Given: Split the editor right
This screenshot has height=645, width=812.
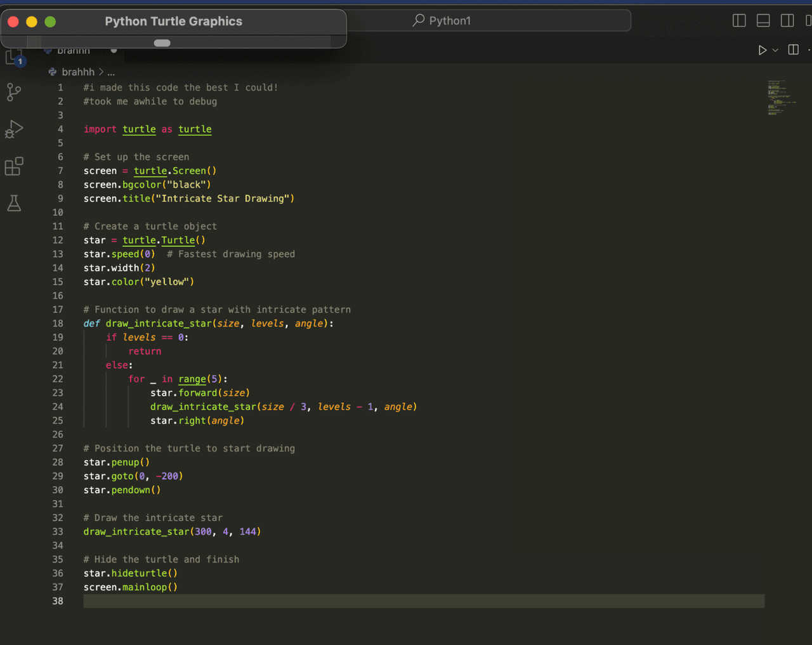Looking at the screenshot, I should [793, 50].
